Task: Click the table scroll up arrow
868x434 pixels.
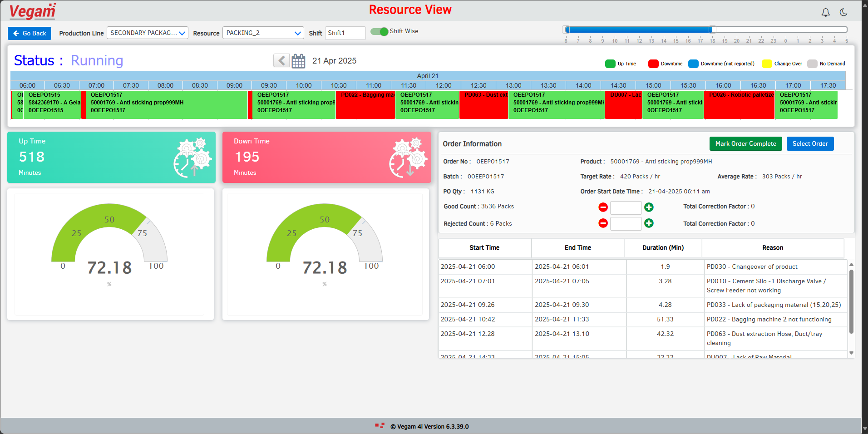Action: (851, 264)
